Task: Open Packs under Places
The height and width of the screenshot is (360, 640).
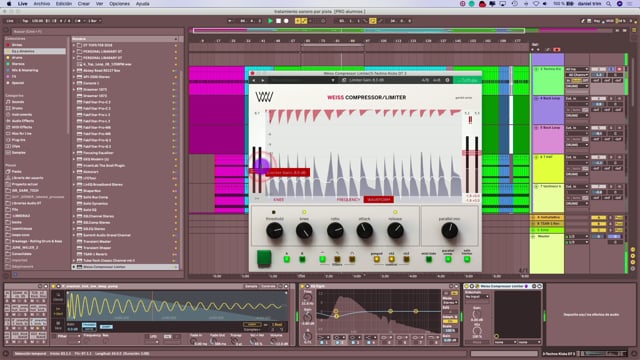Action: 17,171
